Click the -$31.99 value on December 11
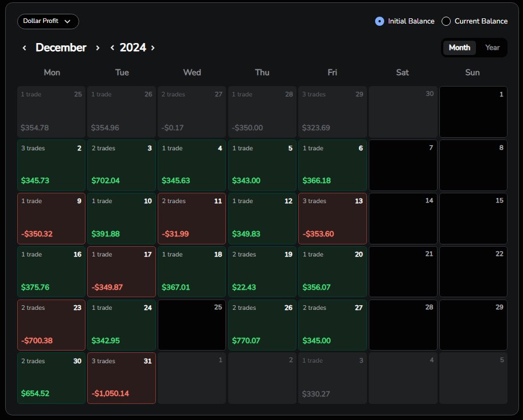Screen dimensions: 523x420 175,234
